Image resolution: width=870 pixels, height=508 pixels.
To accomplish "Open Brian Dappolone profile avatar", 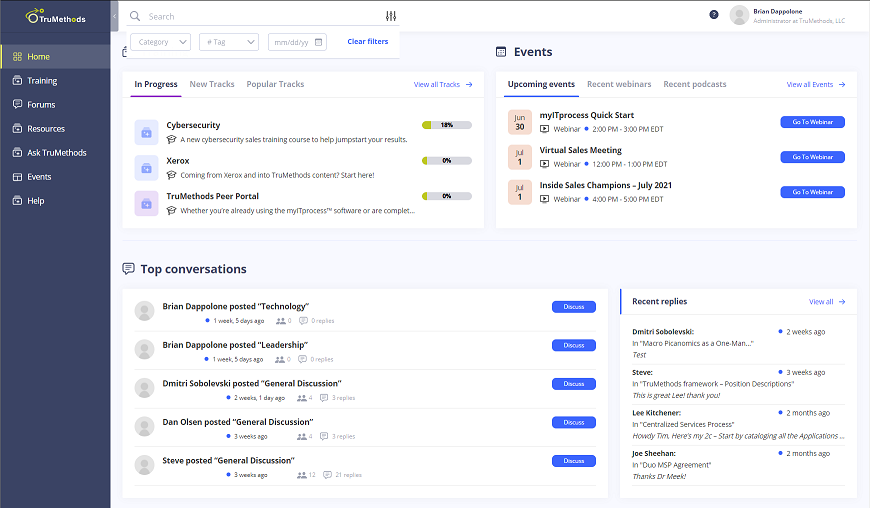I will (x=739, y=15).
